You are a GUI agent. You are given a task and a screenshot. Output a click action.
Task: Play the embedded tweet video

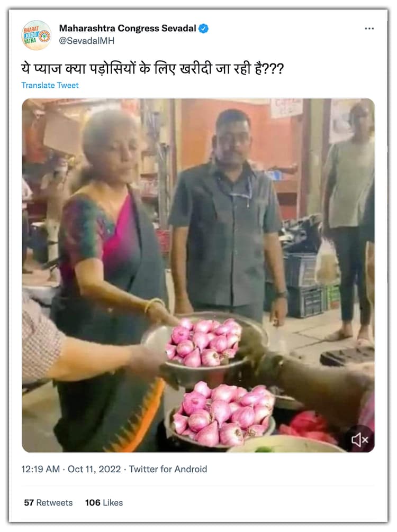pyautogui.click(x=198, y=275)
